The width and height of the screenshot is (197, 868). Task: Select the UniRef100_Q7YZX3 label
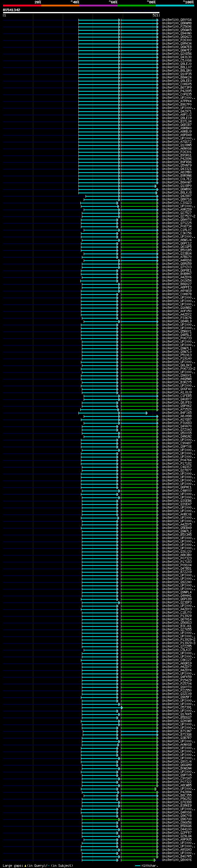coord(177,267)
